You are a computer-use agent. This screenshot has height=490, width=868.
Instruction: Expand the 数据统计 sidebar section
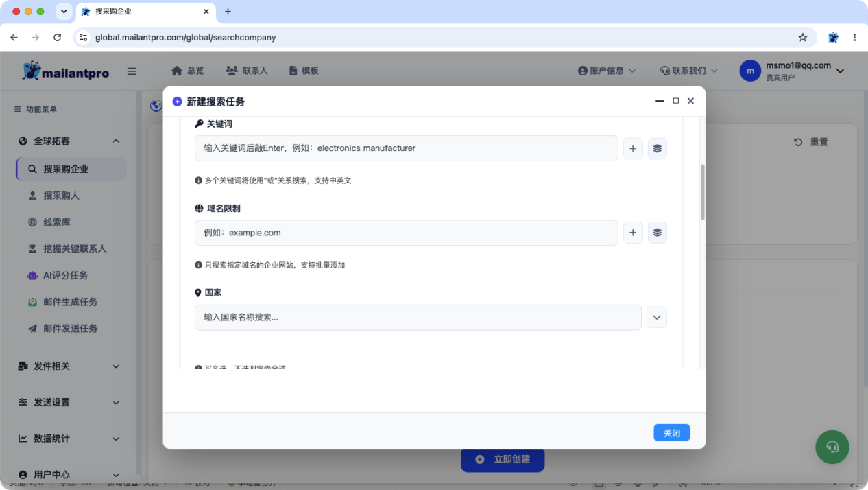(69, 439)
